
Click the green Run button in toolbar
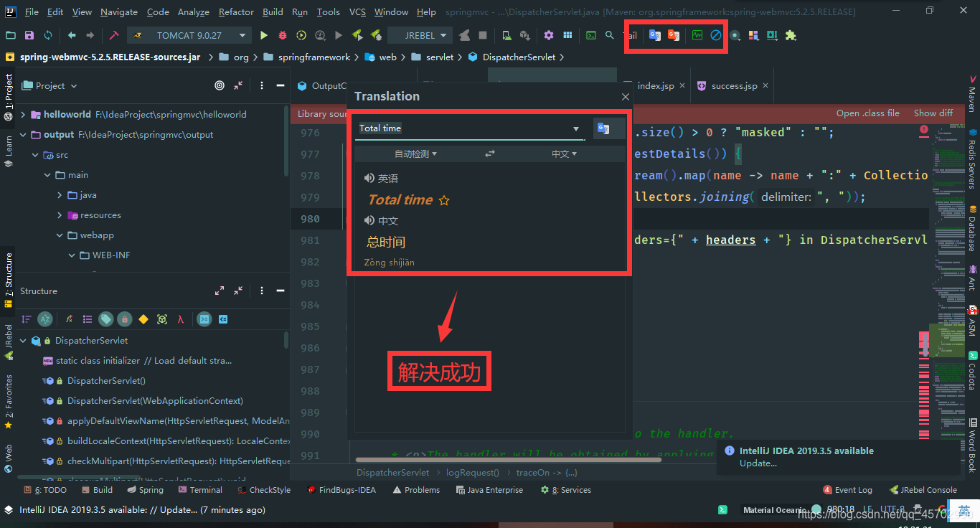coord(264,35)
